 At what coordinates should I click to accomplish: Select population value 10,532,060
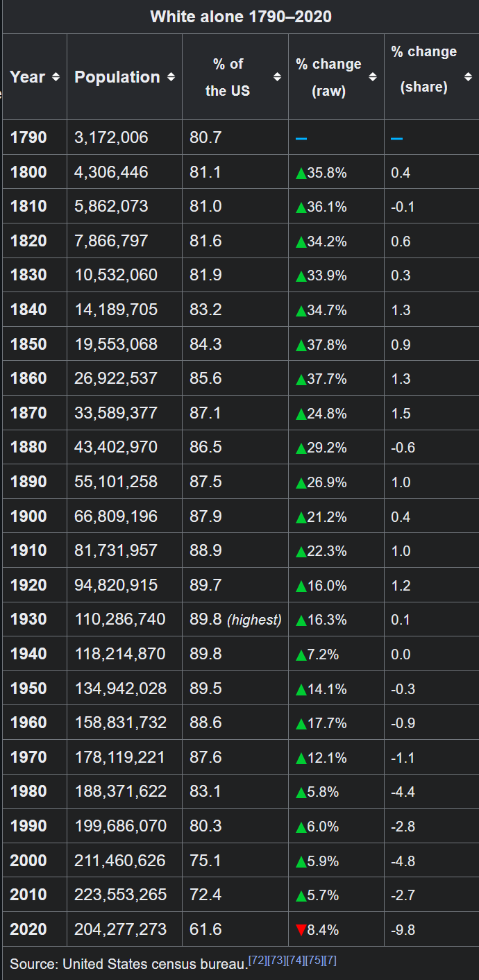pos(116,275)
